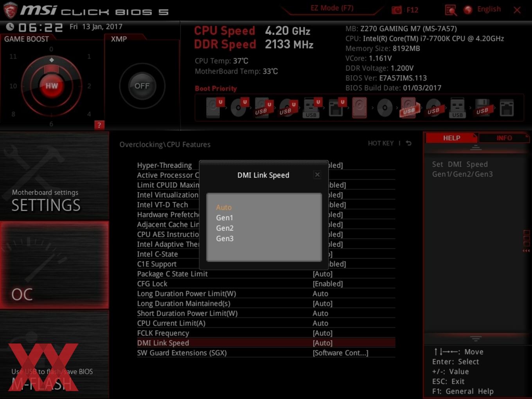The height and width of the screenshot is (399, 532).
Task: Select the legacy network boot icon at end
Action: pos(507,108)
